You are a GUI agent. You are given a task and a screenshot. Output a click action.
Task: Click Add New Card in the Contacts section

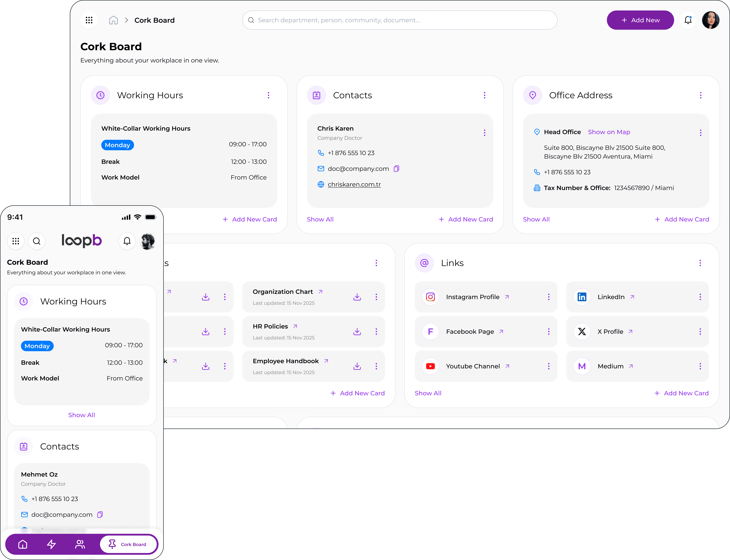click(x=465, y=219)
